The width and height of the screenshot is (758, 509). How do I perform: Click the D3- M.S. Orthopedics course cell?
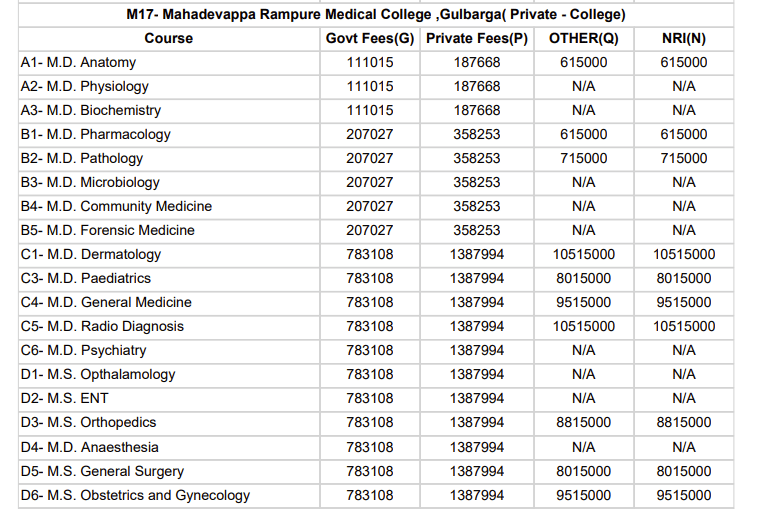coord(88,422)
